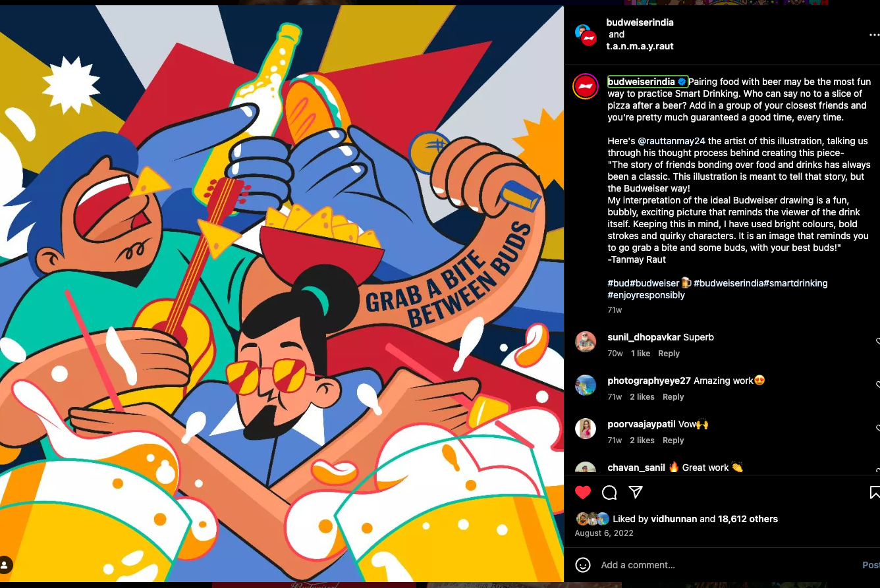
Task: Open the budweiserindia profile in header
Action: pos(640,22)
